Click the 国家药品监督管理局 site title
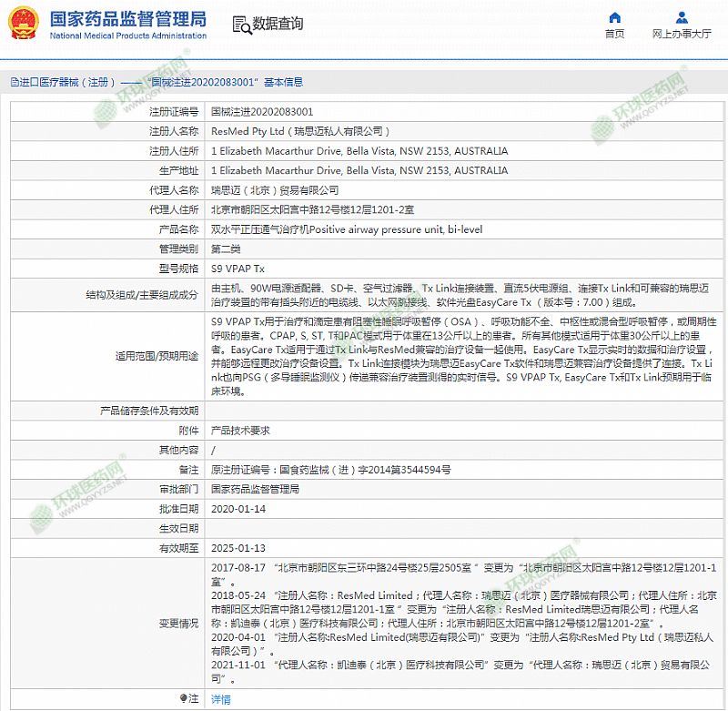Viewport: 728px width, 711px height. (126, 18)
